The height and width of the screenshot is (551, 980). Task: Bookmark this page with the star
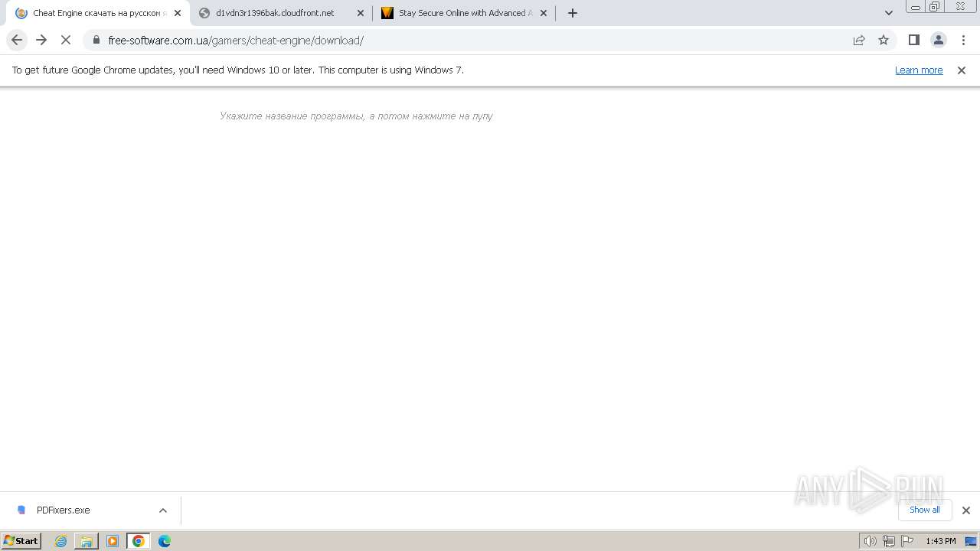coord(884,40)
